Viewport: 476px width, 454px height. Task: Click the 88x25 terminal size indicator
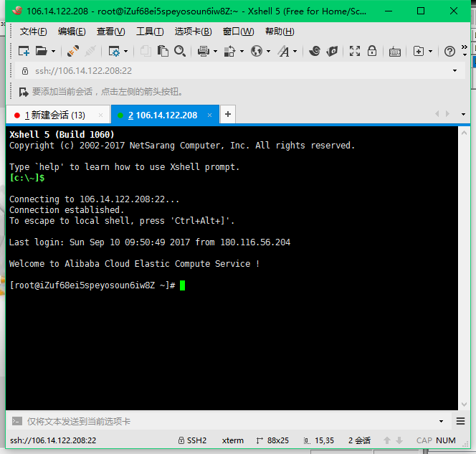tap(272, 440)
